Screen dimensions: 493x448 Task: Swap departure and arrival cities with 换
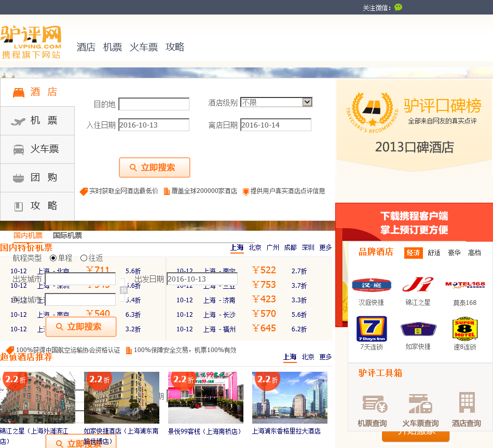point(124,290)
